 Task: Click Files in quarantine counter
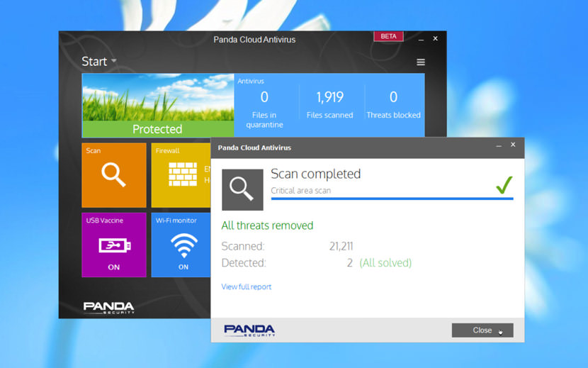[264, 109]
